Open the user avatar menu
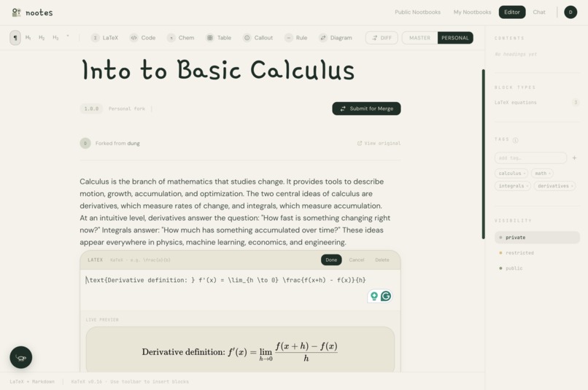 (570, 12)
